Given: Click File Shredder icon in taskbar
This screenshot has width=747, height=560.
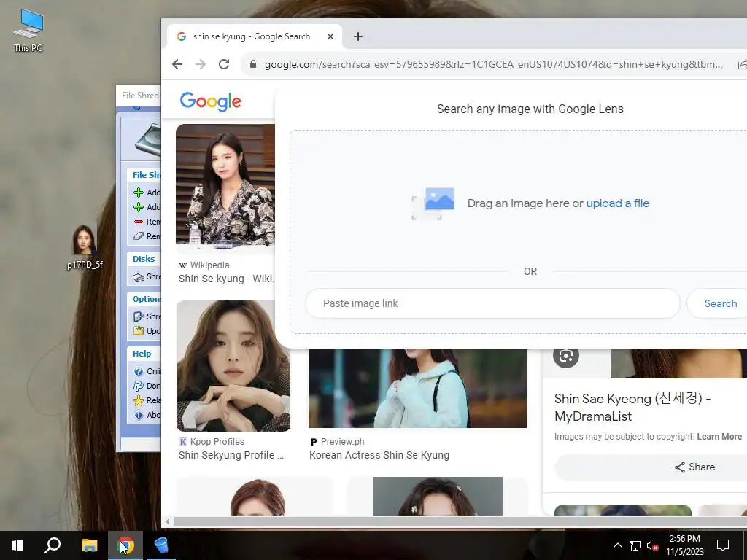Looking at the screenshot, I should point(161,545).
